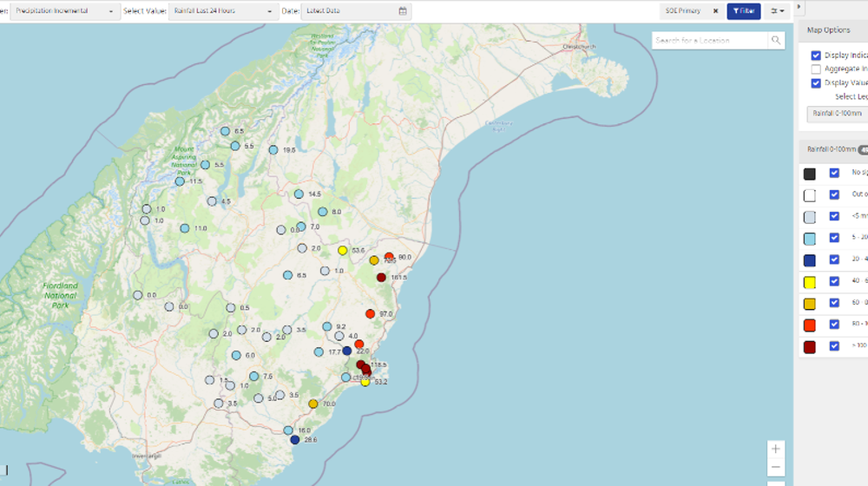This screenshot has width=868, height=486.
Task: Remove the SOE Primary filter tag
Action: tap(715, 11)
